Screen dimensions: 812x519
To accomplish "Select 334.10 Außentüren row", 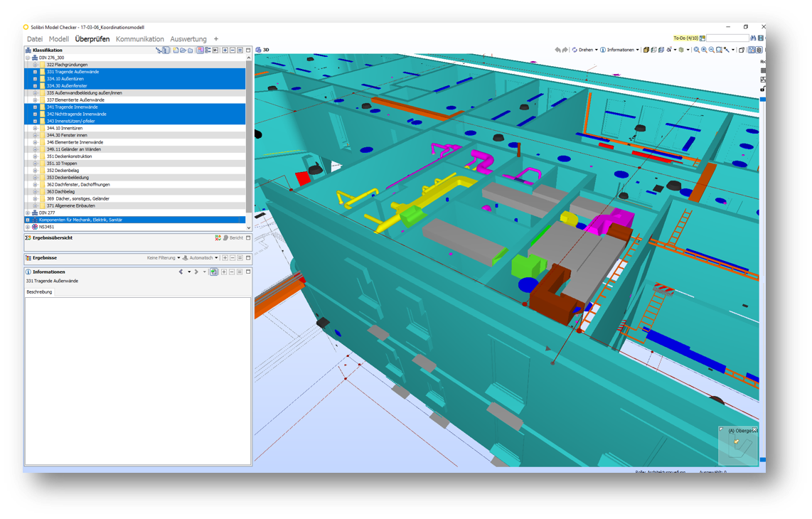I will click(136, 79).
